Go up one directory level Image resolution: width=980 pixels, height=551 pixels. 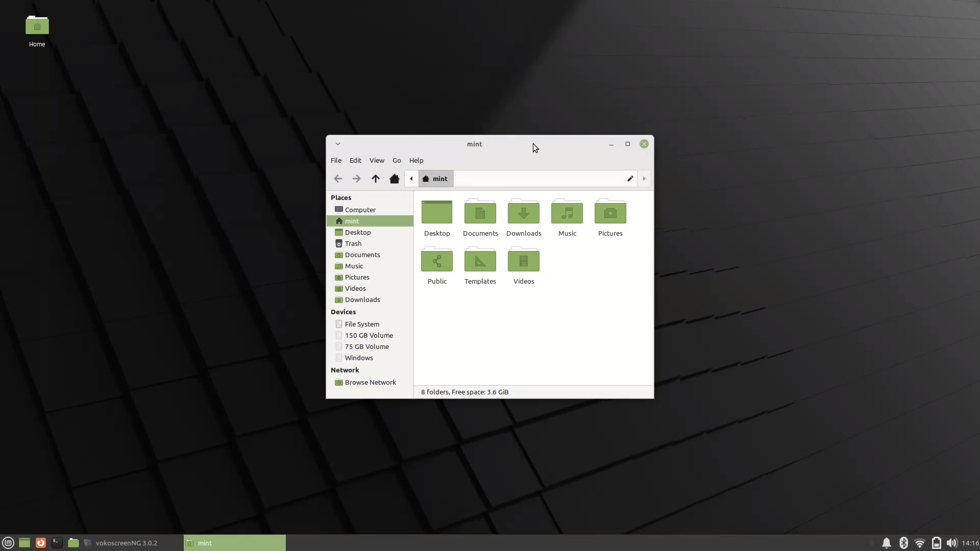coord(376,179)
